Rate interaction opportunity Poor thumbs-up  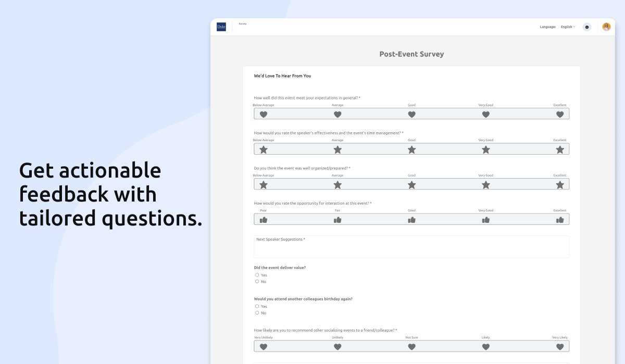click(264, 220)
